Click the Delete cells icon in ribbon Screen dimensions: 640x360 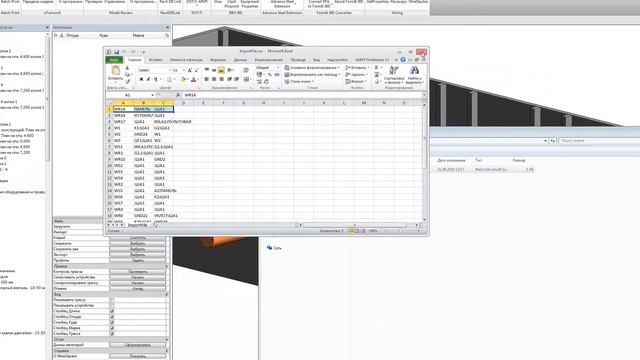tap(348, 75)
